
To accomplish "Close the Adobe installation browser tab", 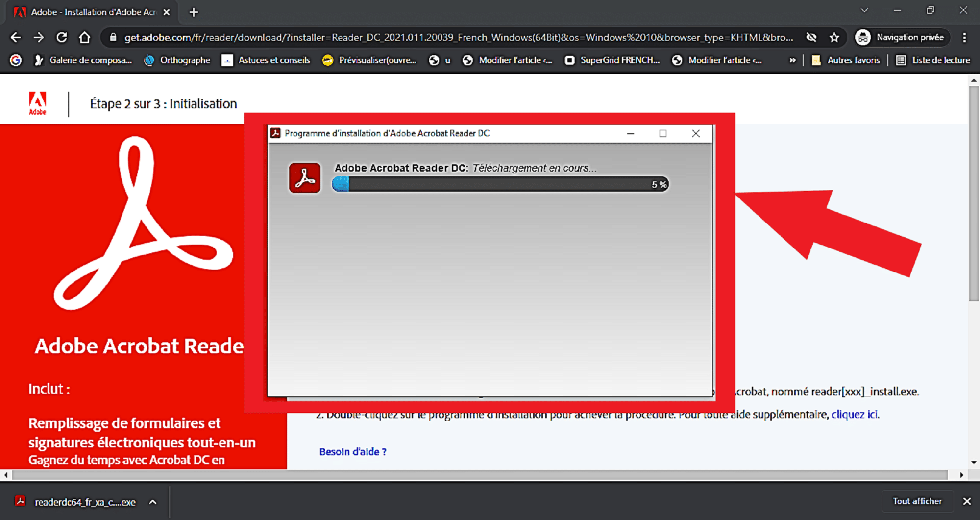I will (x=167, y=12).
